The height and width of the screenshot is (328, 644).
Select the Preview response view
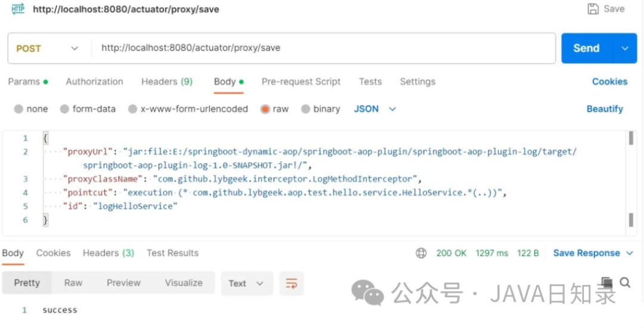(123, 283)
